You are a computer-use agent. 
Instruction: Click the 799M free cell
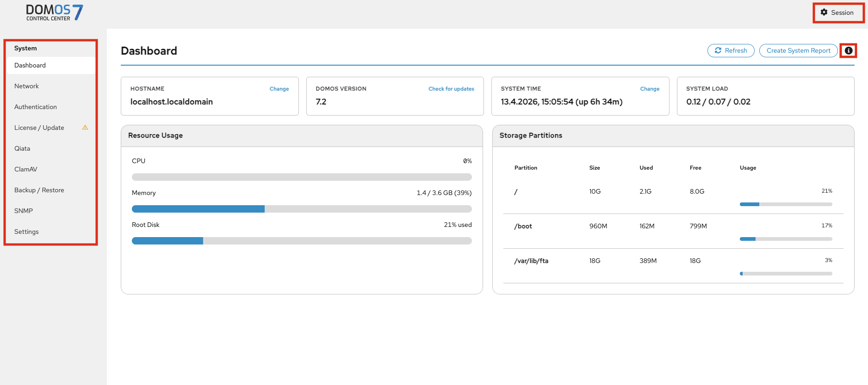(698, 226)
